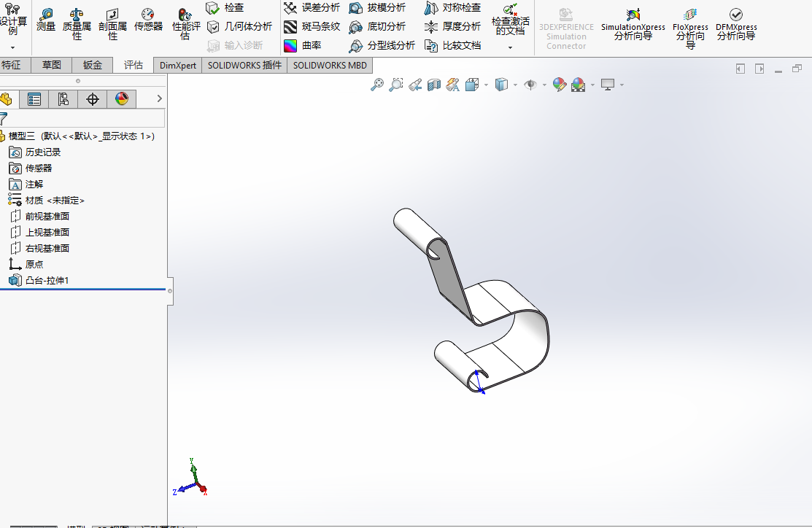The width and height of the screenshot is (812, 528).
Task: Open the DisplayManager tab
Action: coord(122,99)
